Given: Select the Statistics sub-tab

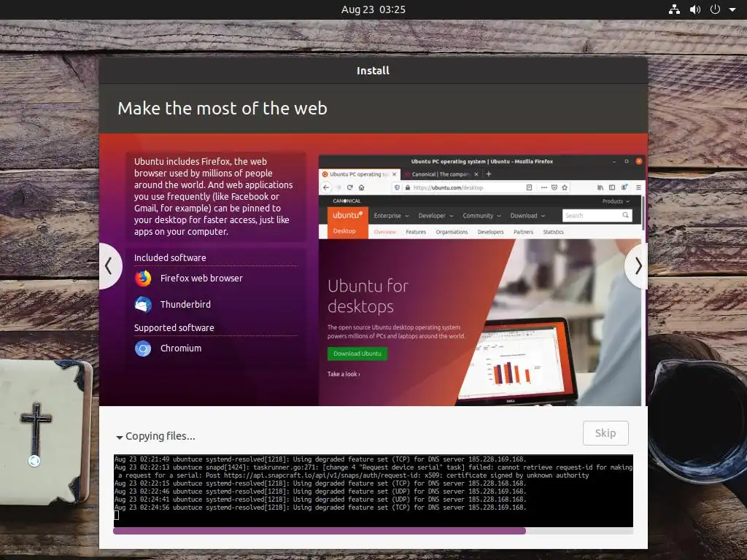Looking at the screenshot, I should tap(553, 232).
